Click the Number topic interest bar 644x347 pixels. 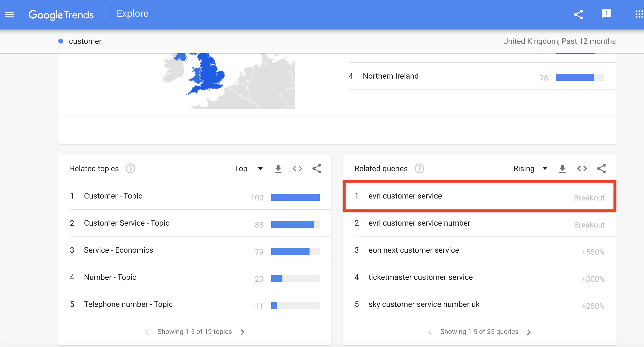click(295, 279)
